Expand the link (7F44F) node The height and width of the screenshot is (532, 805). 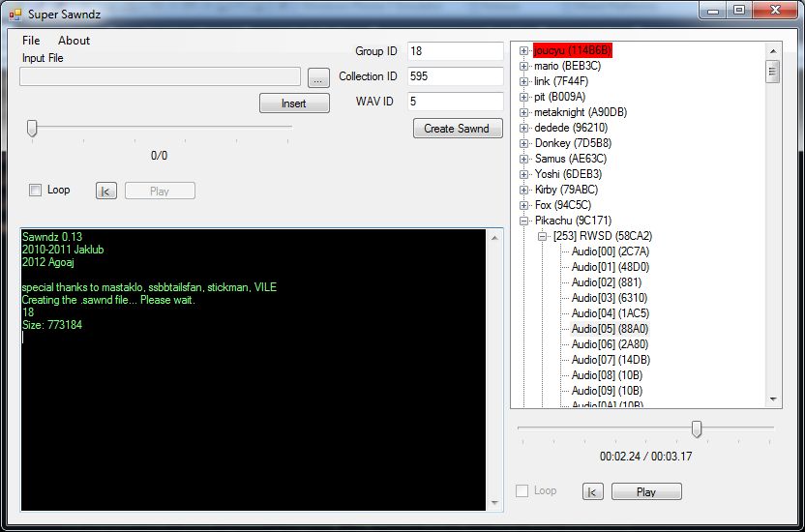pyautogui.click(x=523, y=81)
